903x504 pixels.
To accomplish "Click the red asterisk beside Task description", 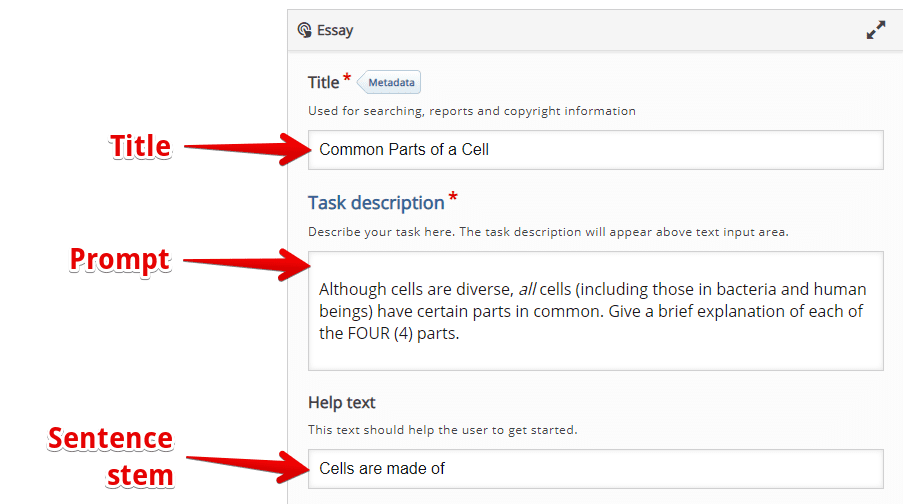I will [453, 197].
